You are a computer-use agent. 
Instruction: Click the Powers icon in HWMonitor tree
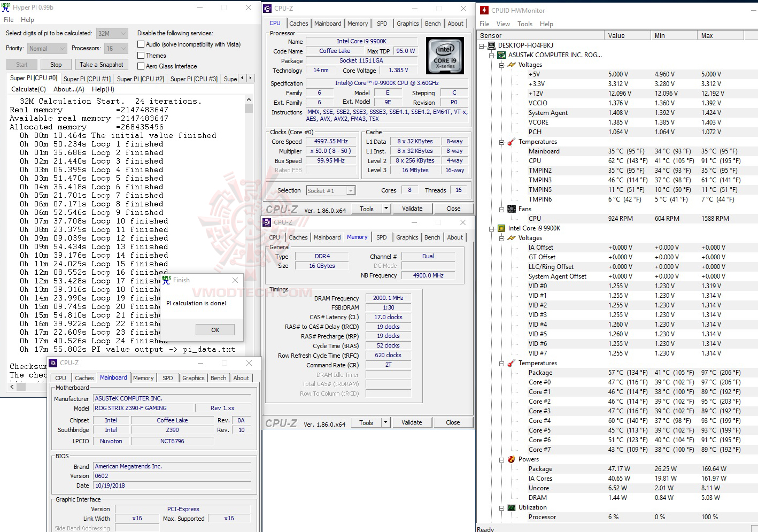pos(512,459)
